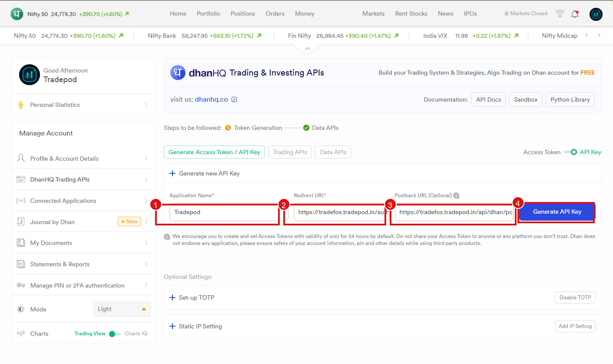This screenshot has width=613, height=364.
Task: Select Generate Access Token / API Key tab
Action: pos(214,152)
